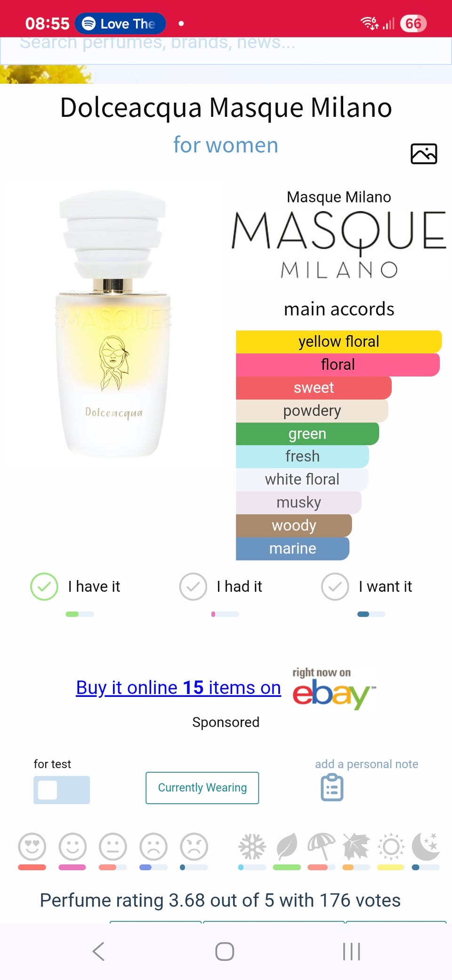Viewport: 452px width, 980px height.
Task: Vote for summer beach umbrella icon
Action: [321, 847]
